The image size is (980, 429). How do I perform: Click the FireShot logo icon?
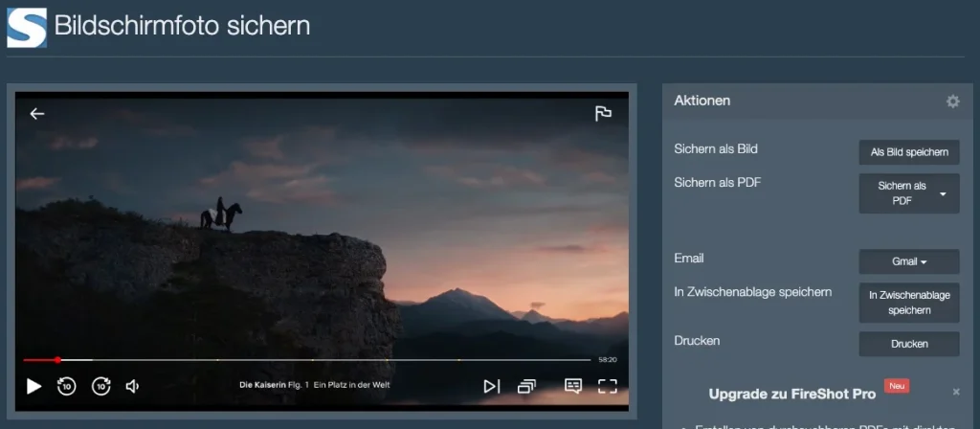27,28
